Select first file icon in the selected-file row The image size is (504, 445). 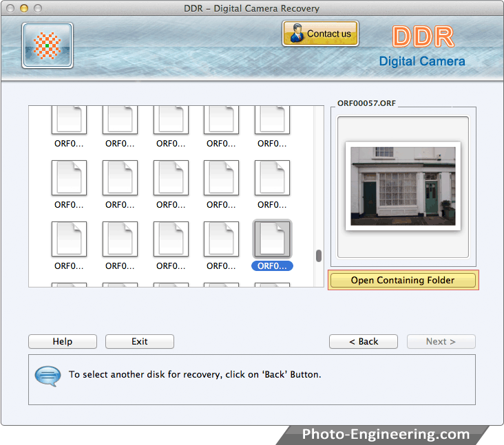(x=69, y=239)
